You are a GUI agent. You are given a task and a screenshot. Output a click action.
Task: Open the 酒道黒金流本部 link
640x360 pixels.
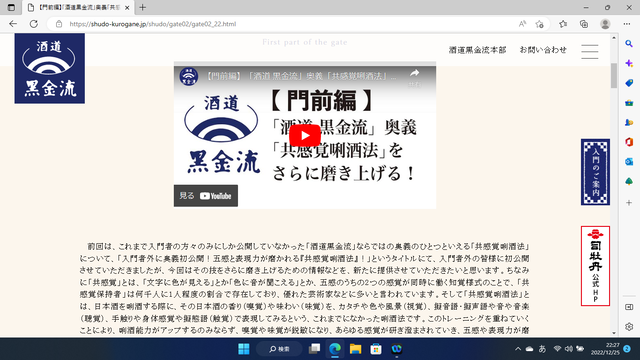477,50
